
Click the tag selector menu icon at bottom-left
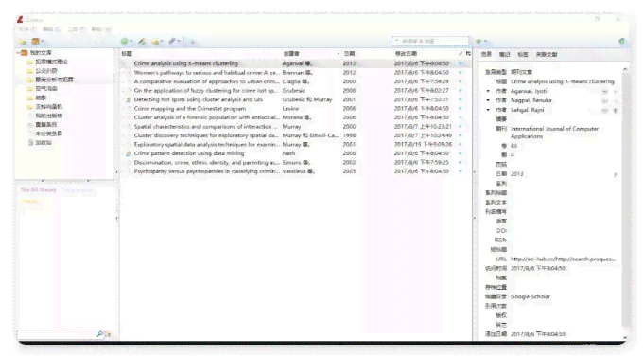(108, 334)
